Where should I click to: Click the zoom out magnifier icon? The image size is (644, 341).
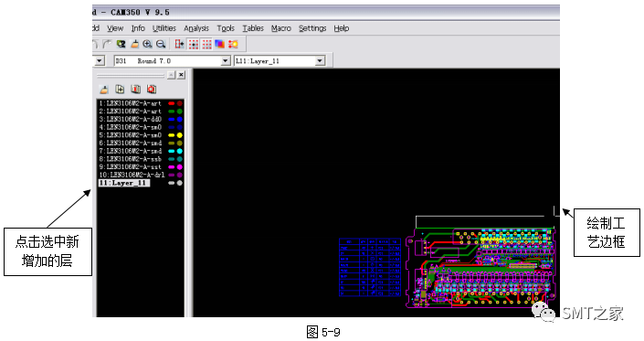[x=161, y=44]
